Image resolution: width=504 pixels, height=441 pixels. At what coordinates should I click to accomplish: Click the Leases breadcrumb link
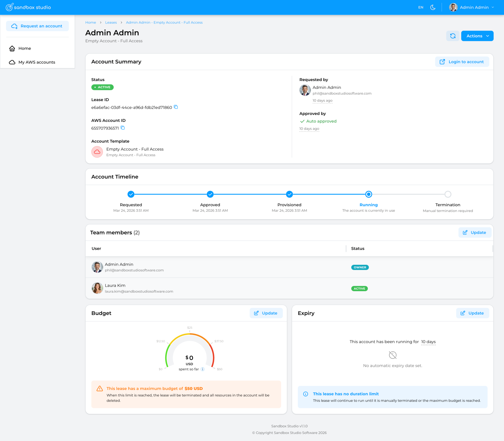tap(111, 23)
